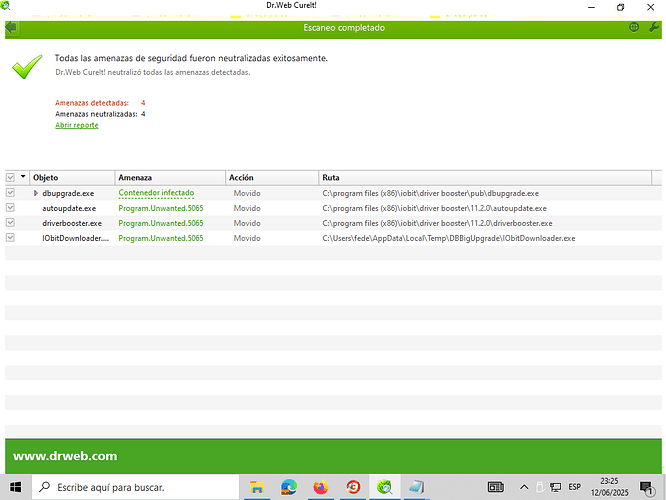Sort by Acción column header
Screen dimensions: 666x500
tap(272, 178)
